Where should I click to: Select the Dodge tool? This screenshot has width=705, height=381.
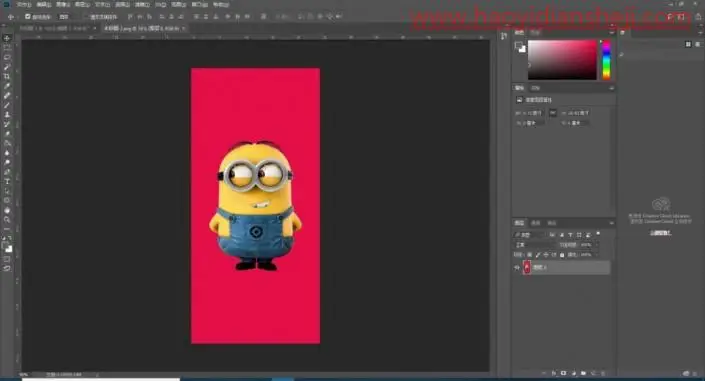click(x=7, y=162)
